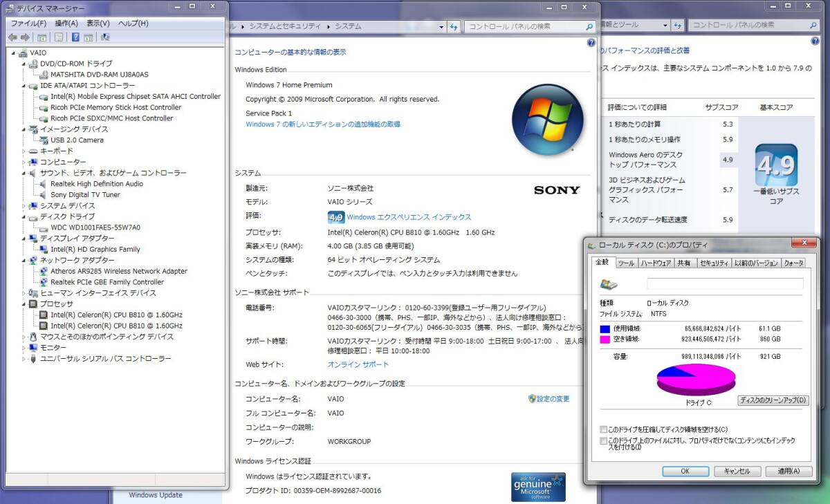This screenshot has width=830, height=504.
Task: Click the System window Control Panel search box
Action: coord(529,26)
